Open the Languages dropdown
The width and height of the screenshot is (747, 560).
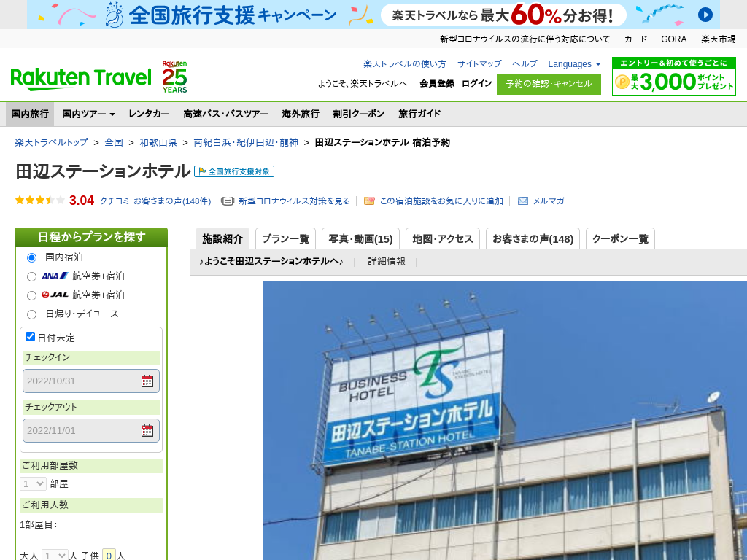point(574,64)
